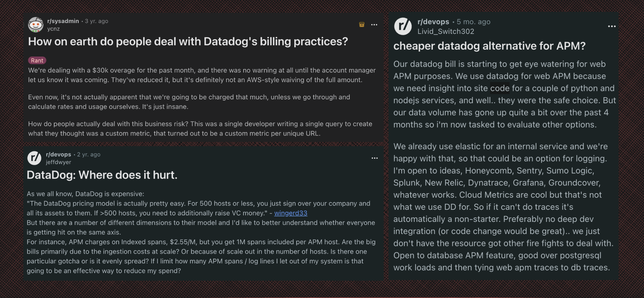Screen dimensions: 644x298
Task: Open the wingerd33 hyperlink
Action: 290,213
